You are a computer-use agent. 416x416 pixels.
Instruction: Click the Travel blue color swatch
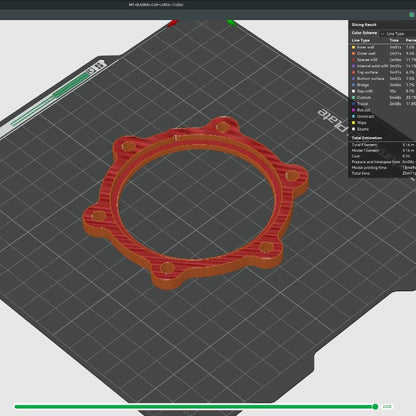click(x=354, y=104)
